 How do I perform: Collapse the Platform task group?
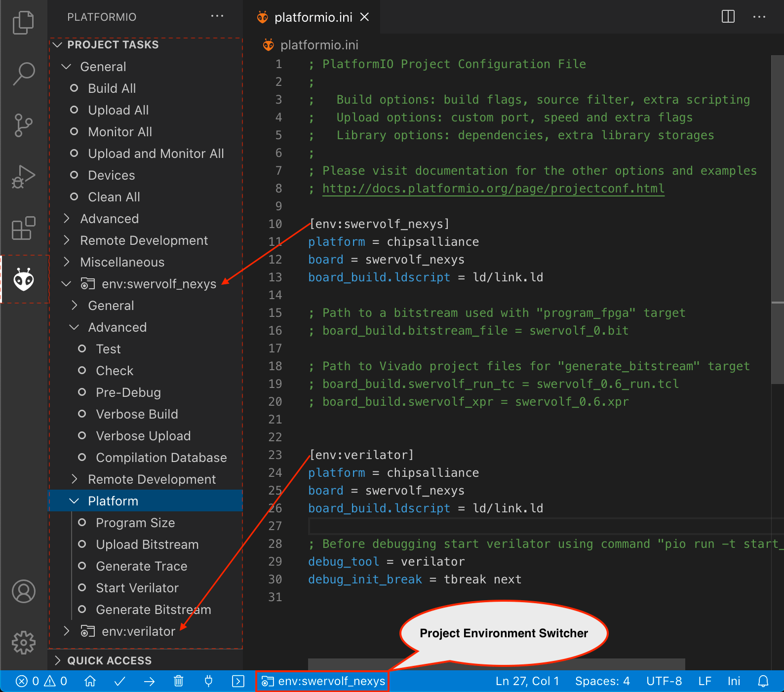[146, 501]
